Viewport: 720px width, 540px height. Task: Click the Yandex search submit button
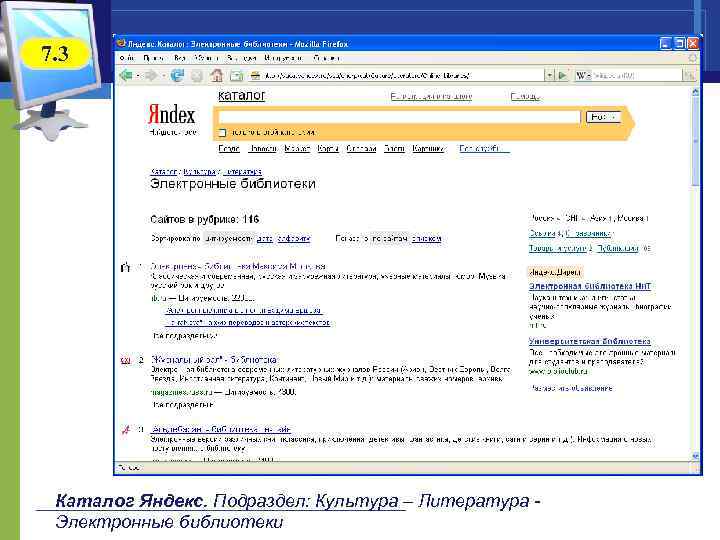tap(603, 117)
